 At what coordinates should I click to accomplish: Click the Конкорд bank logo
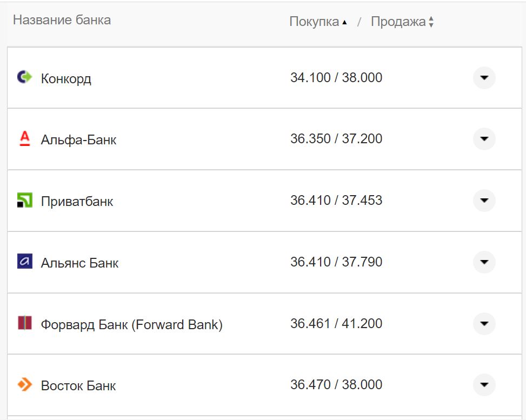[x=24, y=77]
